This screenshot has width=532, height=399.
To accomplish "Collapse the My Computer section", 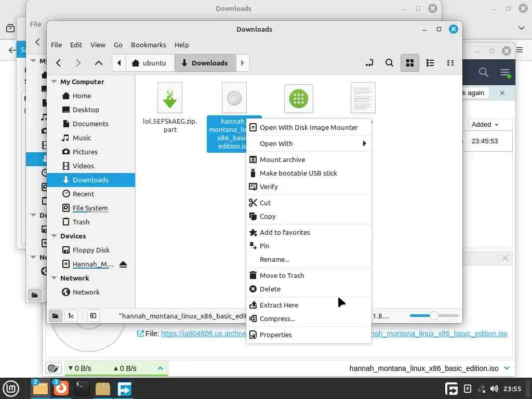I will [54, 82].
